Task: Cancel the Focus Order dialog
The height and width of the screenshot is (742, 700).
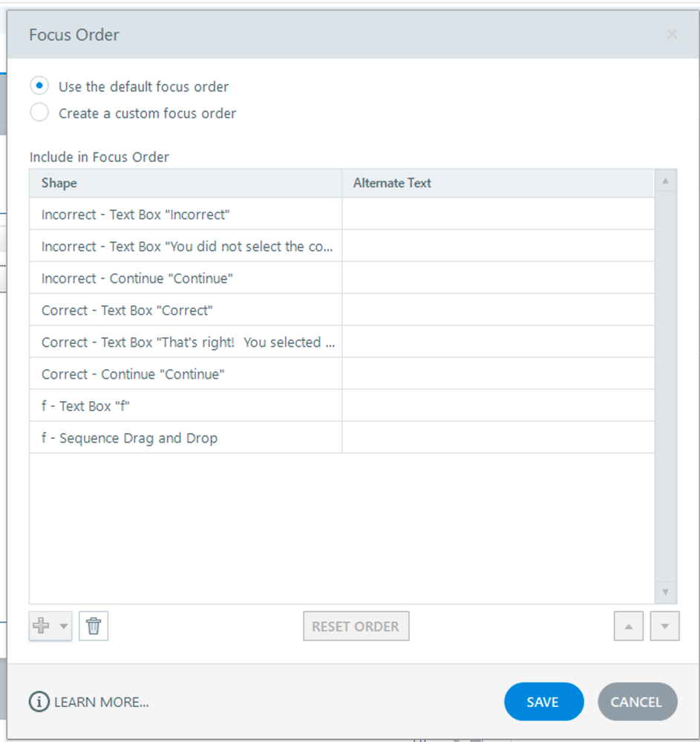Action: tap(637, 702)
